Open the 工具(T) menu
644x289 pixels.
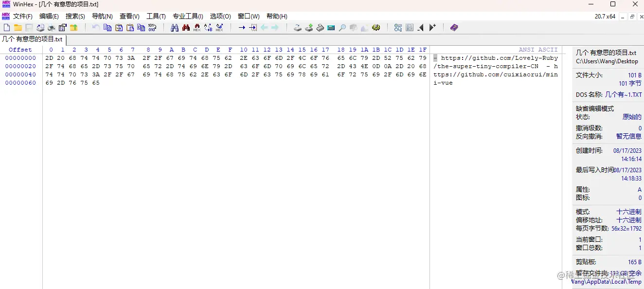156,16
